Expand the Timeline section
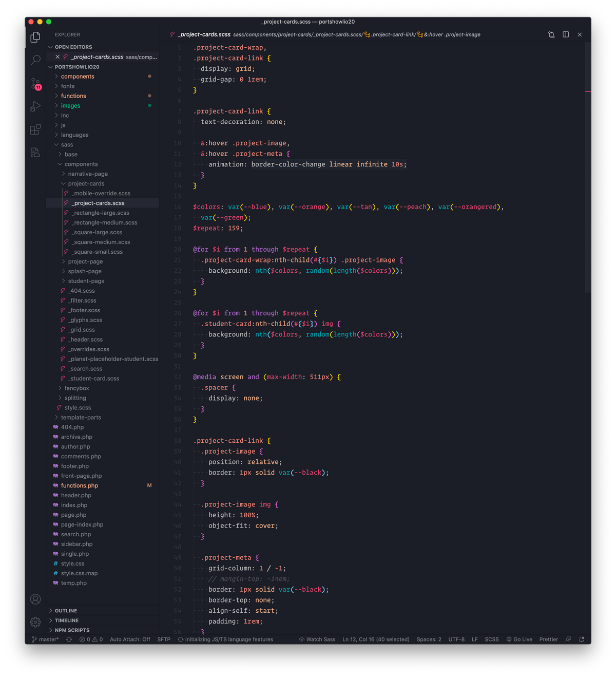The image size is (616, 677). 103,620
